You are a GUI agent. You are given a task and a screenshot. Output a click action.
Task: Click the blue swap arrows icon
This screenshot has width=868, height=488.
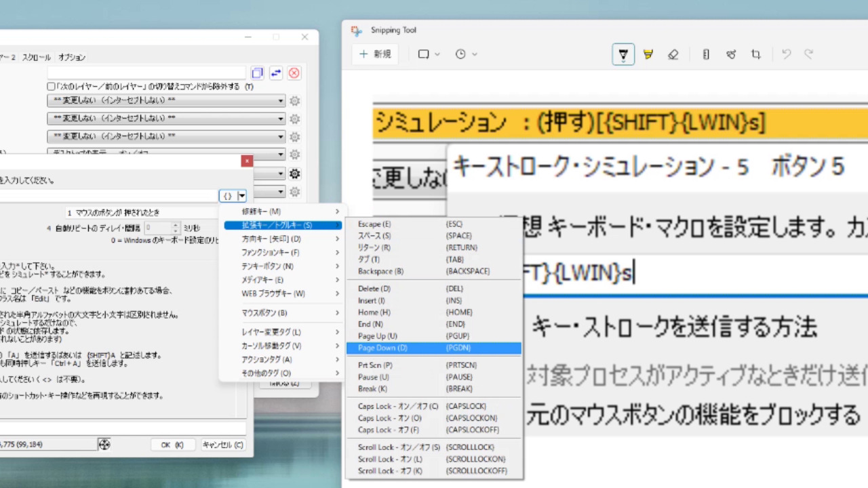tap(276, 73)
